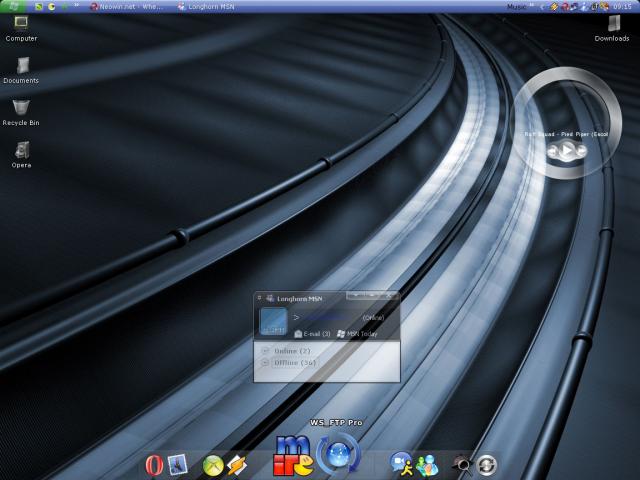Click the MSN display picture thumbnail

(273, 321)
